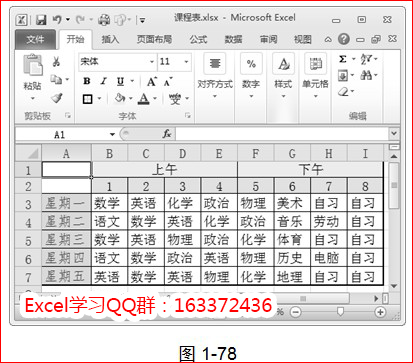Click the Decrease Font Size icon
This screenshot has width=413, height=363.
click(168, 81)
